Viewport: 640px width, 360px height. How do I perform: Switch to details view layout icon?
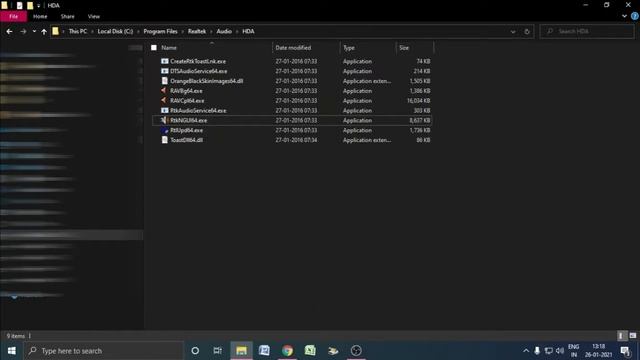621,336
